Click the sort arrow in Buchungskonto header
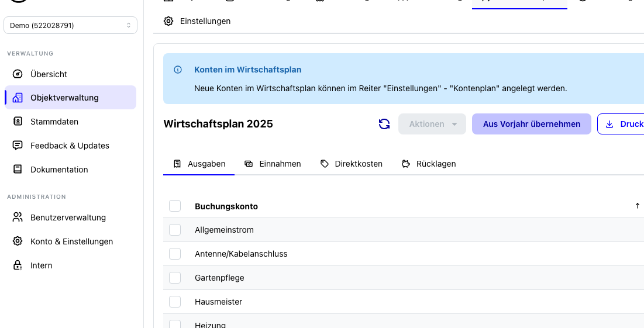The width and height of the screenshot is (644, 328). coord(638,206)
